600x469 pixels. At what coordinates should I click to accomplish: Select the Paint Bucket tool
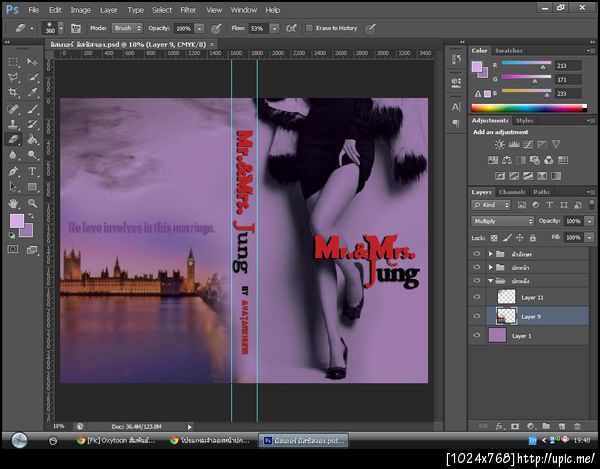(33, 140)
